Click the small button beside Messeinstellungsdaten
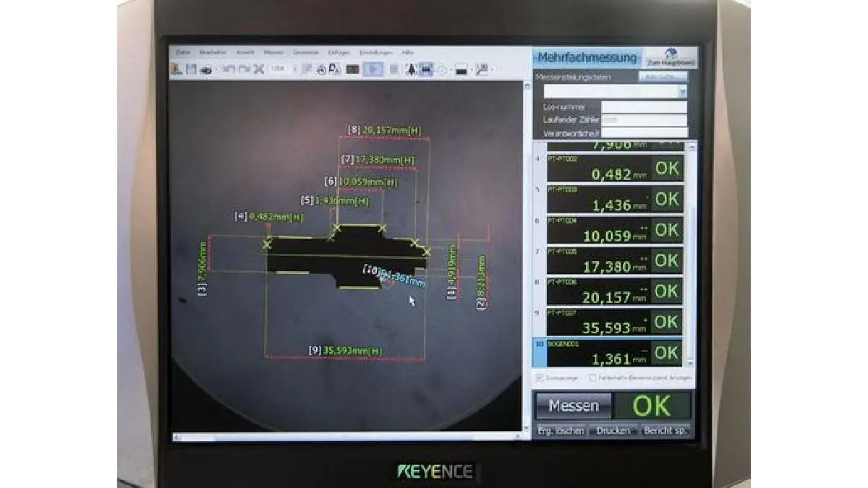 click(663, 77)
